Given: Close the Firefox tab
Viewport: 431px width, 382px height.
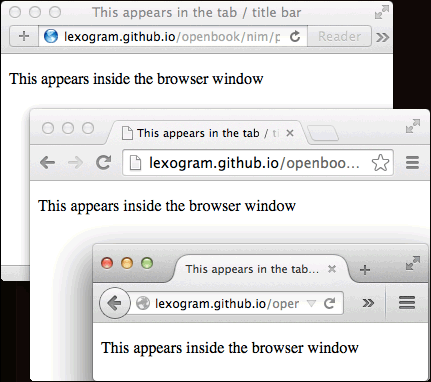Looking at the screenshot, I should pos(332,269).
